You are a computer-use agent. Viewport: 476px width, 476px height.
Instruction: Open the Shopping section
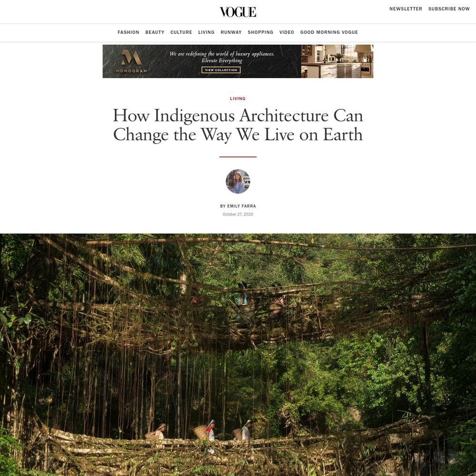(x=260, y=32)
